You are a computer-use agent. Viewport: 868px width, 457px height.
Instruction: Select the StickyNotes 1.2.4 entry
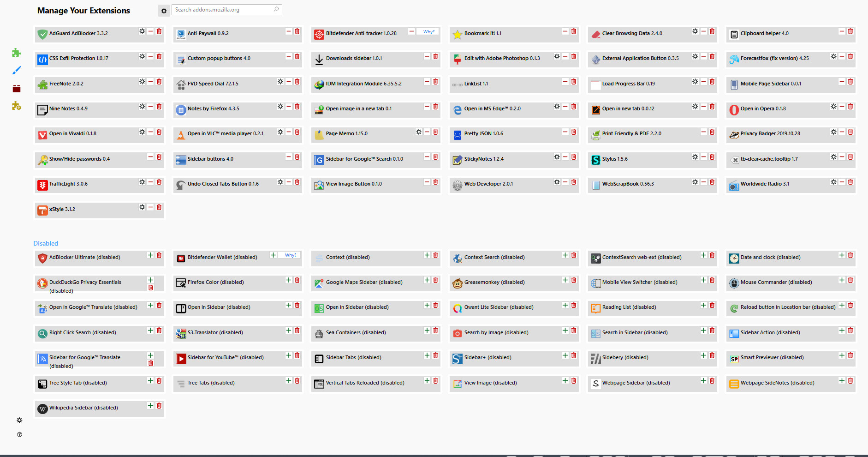coord(514,159)
